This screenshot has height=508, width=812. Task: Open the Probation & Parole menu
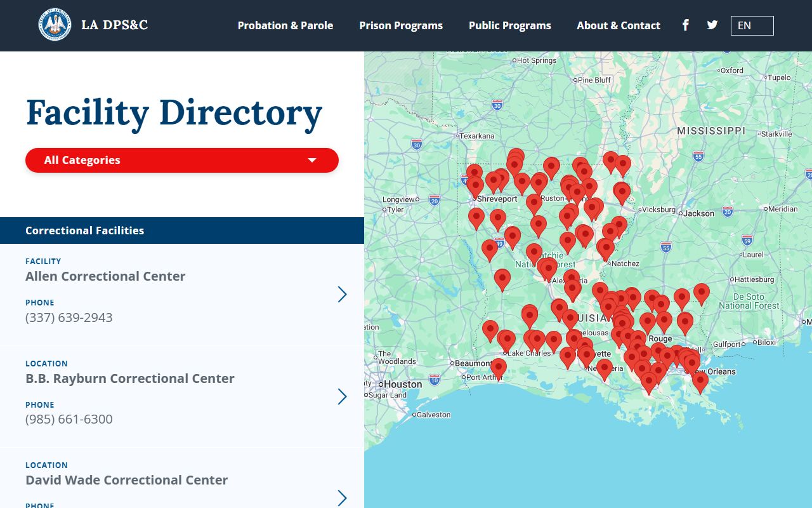tap(285, 25)
